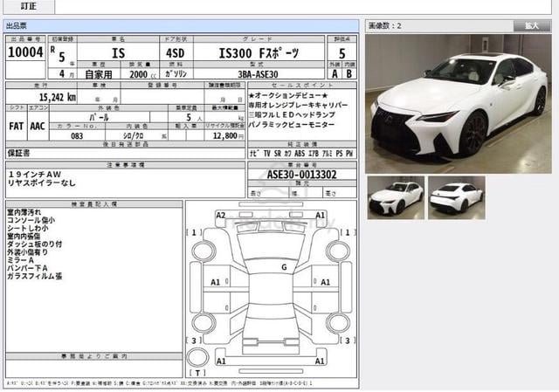The width and height of the screenshot is (559, 392).
Task: Click the ミラーA inspector note
Action: 20,260
